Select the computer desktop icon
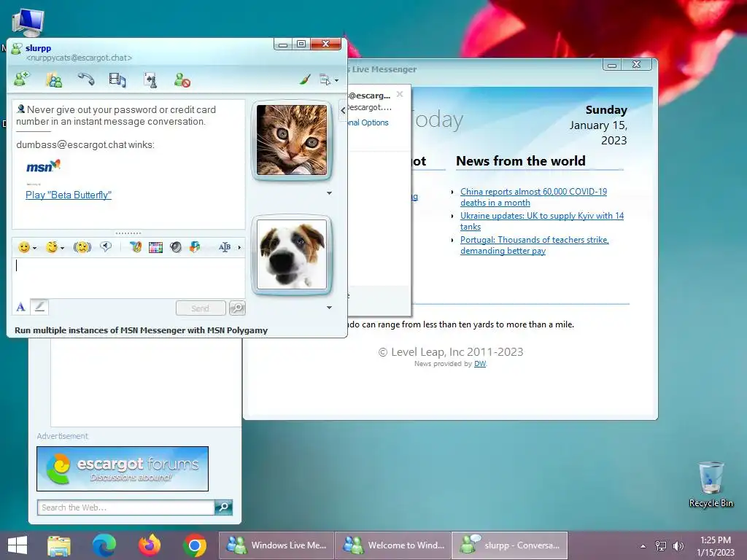The width and height of the screenshot is (747, 560). pos(28,23)
